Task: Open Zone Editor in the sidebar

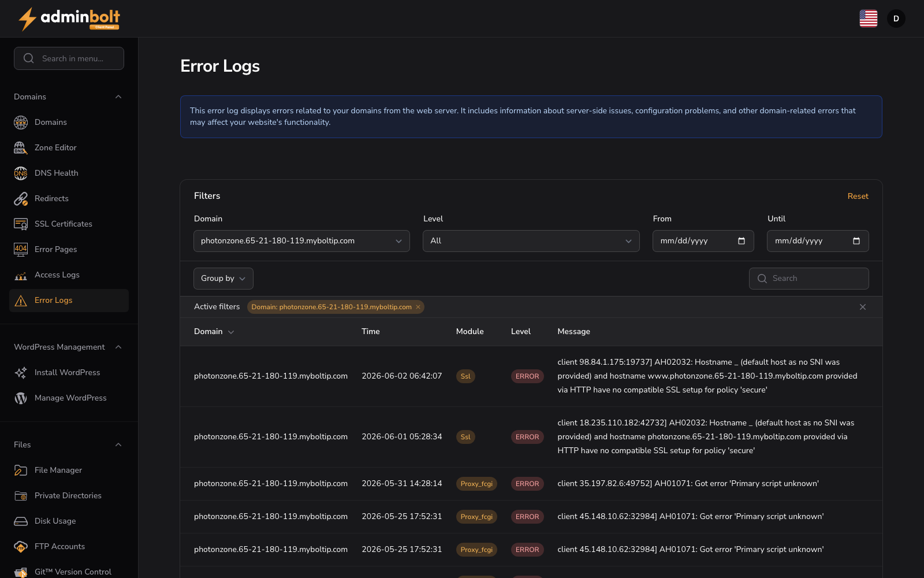Action: coord(69,147)
